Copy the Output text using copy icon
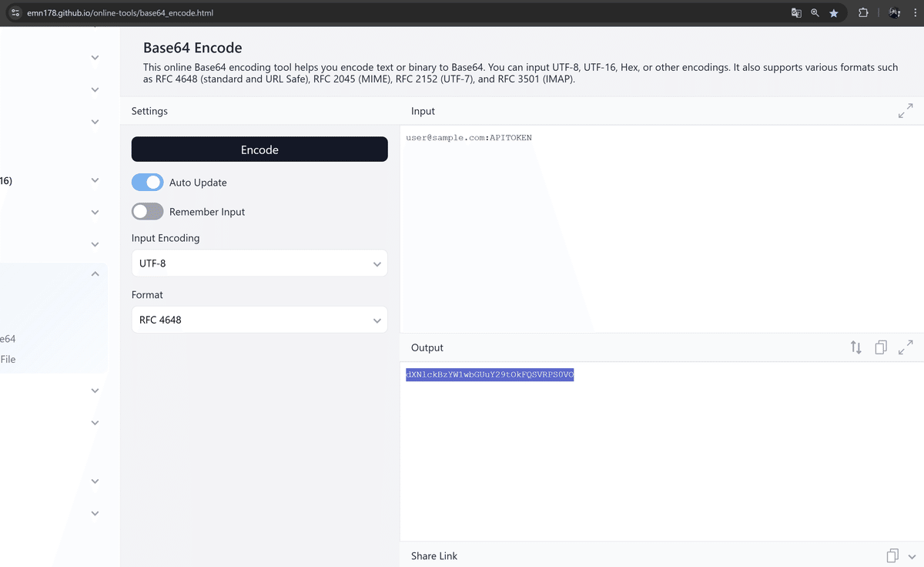 [881, 347]
